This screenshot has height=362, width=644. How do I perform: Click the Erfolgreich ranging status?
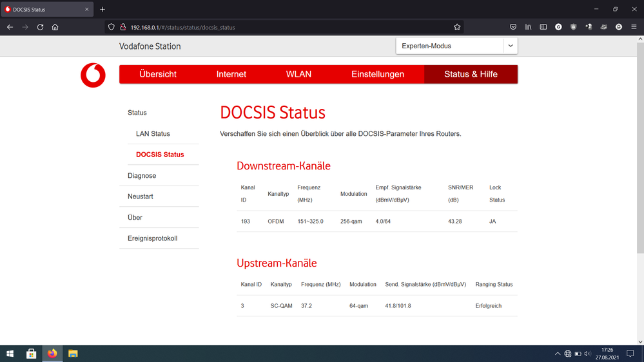coord(489,306)
